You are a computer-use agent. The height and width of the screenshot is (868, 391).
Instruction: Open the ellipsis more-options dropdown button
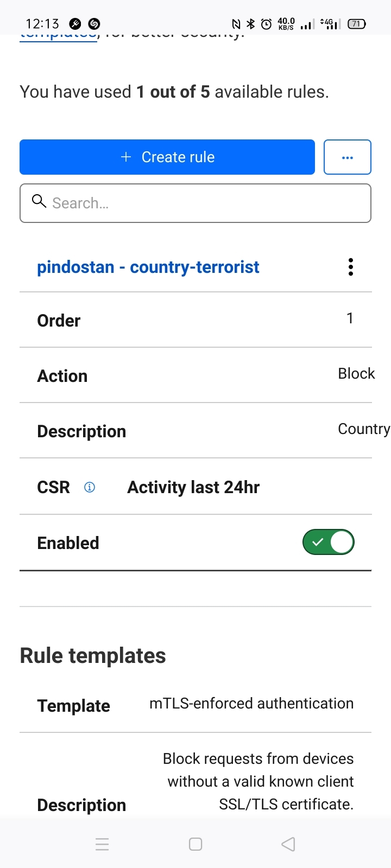click(348, 157)
